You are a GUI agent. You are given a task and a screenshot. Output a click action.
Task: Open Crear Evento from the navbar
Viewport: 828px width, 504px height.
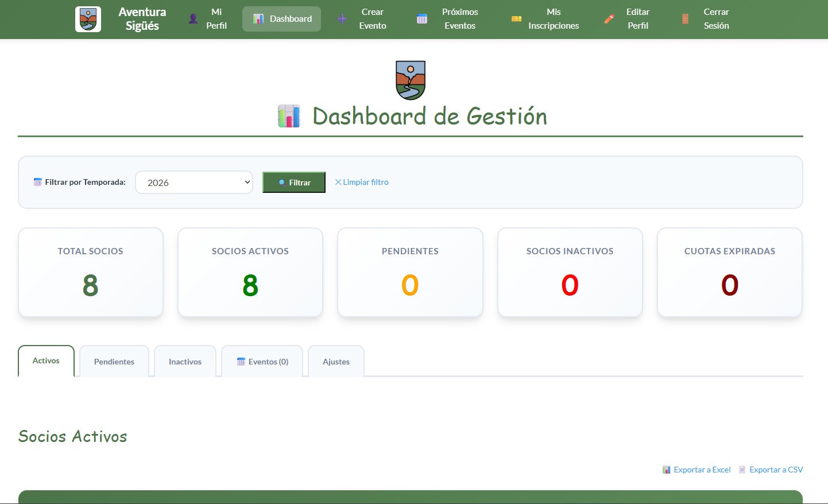(362, 19)
